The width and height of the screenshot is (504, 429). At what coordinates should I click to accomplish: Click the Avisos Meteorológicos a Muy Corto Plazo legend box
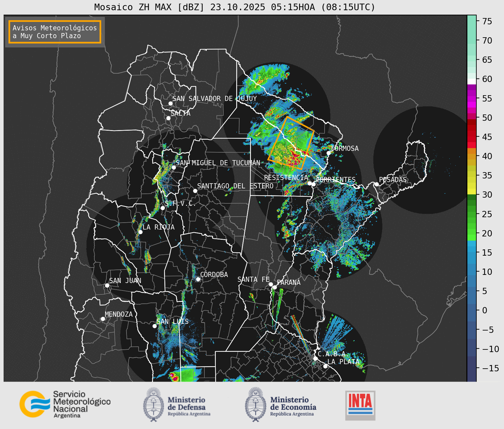tap(55, 32)
